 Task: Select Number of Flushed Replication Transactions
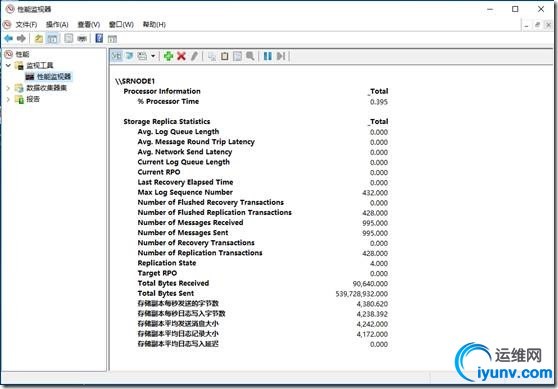215,212
